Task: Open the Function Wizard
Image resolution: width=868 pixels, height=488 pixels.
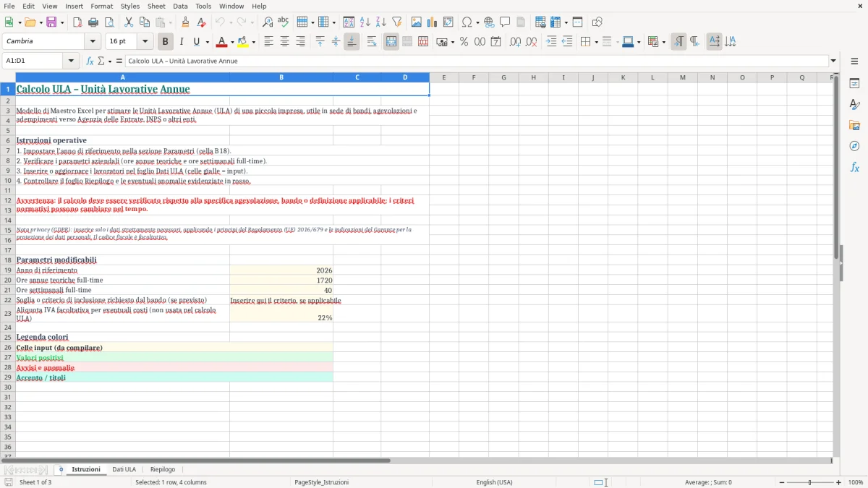Action: pos(90,61)
